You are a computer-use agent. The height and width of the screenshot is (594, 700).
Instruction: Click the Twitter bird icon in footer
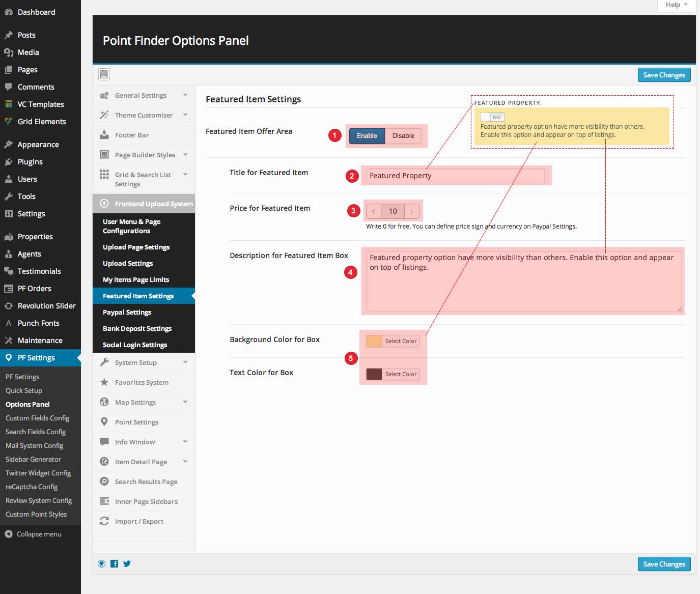(x=127, y=563)
